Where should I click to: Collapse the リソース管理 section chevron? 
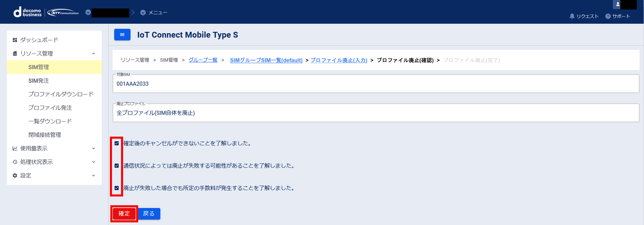pos(94,54)
